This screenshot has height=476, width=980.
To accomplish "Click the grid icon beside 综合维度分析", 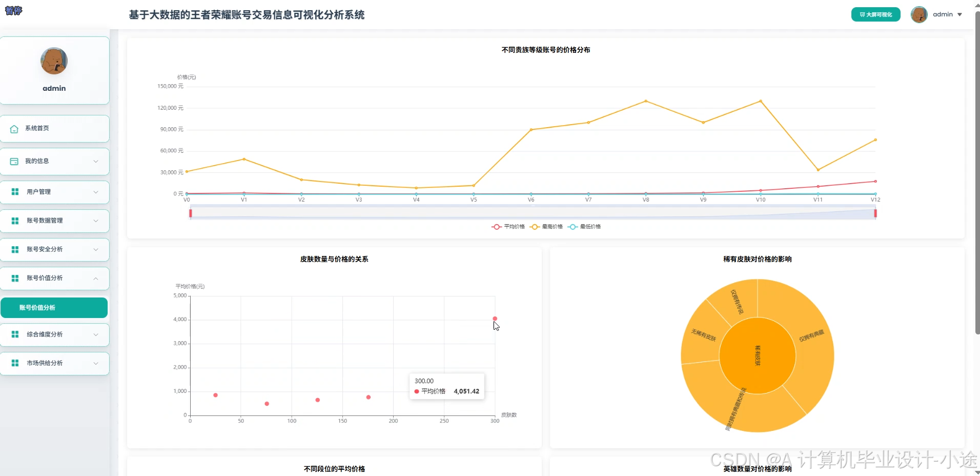I will (x=15, y=334).
